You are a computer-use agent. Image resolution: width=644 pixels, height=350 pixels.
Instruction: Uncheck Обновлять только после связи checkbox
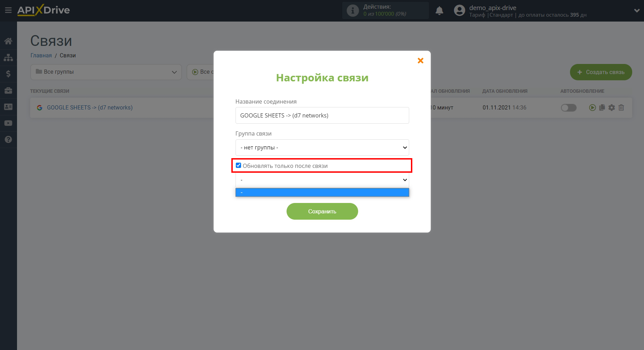point(238,165)
